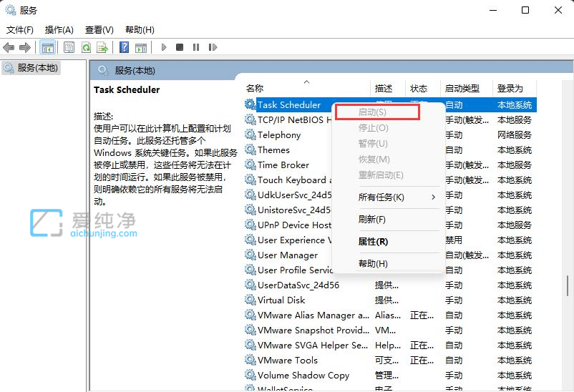Click the Back arrow toolbar icon

coord(9,47)
